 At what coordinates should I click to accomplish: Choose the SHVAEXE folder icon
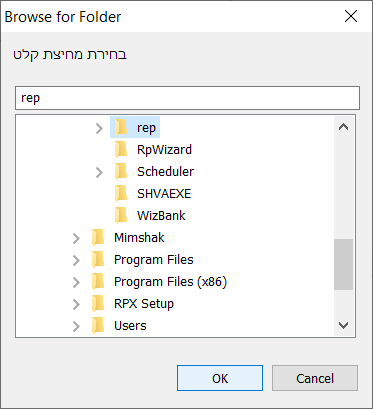click(121, 193)
